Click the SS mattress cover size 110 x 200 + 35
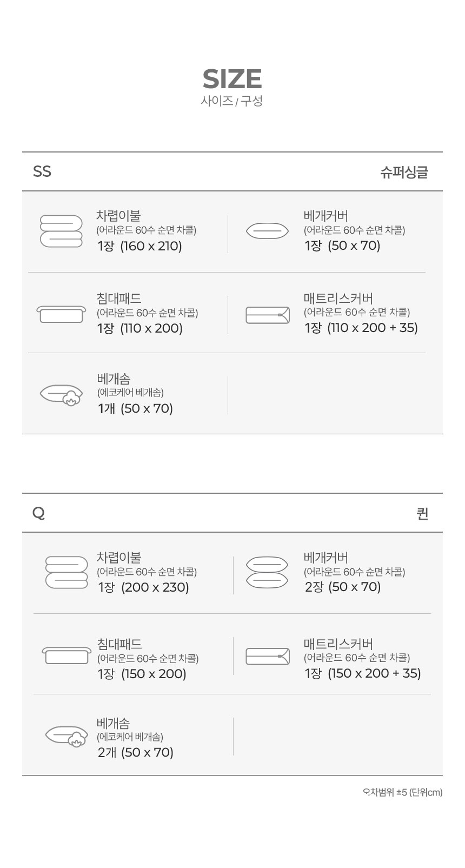 373,328
